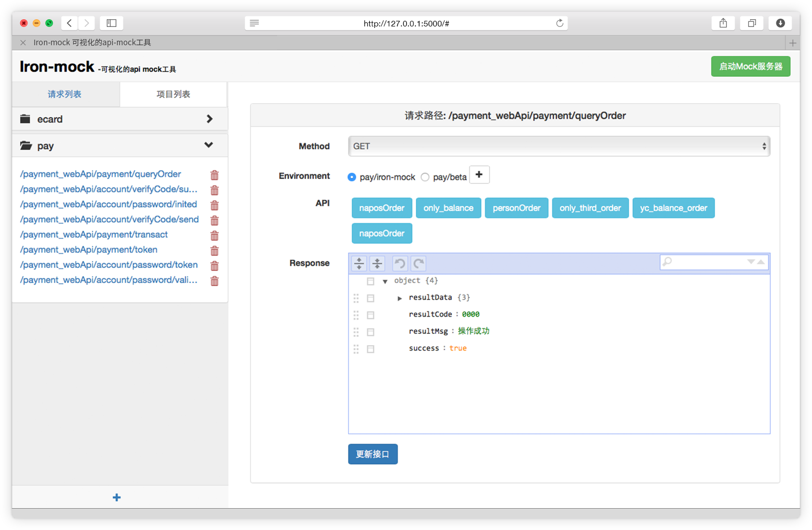Switch to the 项目列表 tab
Viewport: 812px width, 530px height.
[173, 94]
